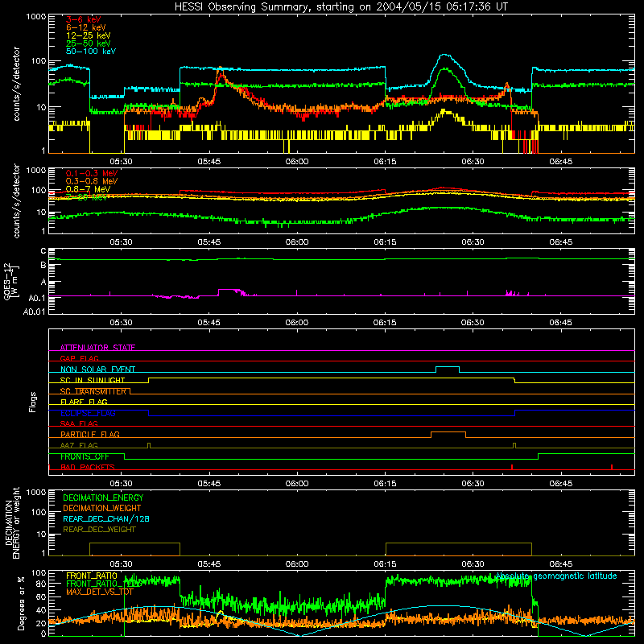Click the FLARE_FLAG label
The width and height of the screenshot is (644, 644).
84,402
